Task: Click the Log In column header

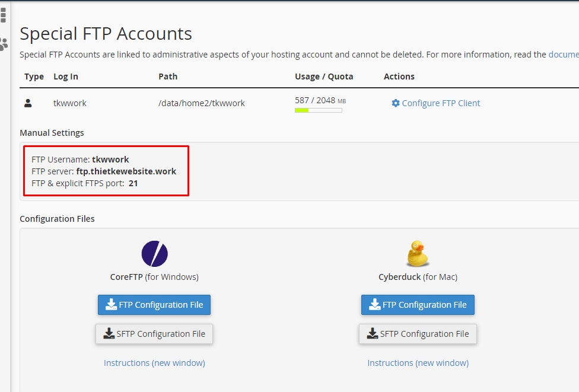Action: coord(66,77)
